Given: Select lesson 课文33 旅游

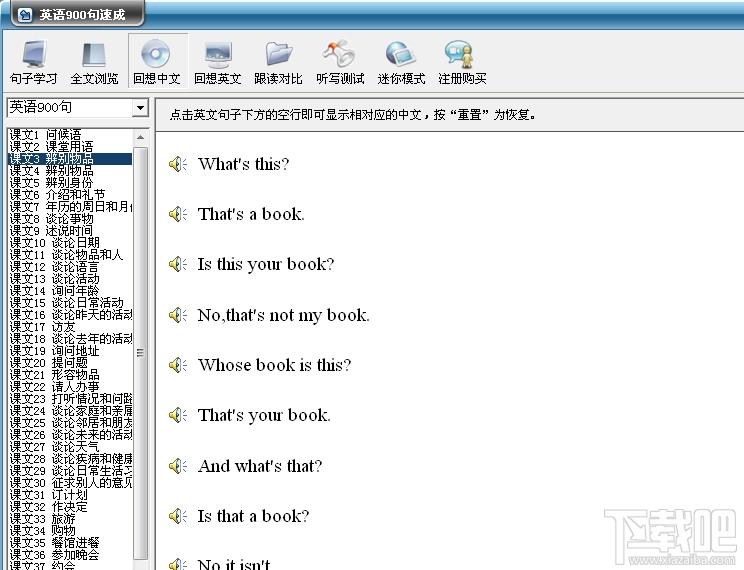Looking at the screenshot, I should [70, 519].
